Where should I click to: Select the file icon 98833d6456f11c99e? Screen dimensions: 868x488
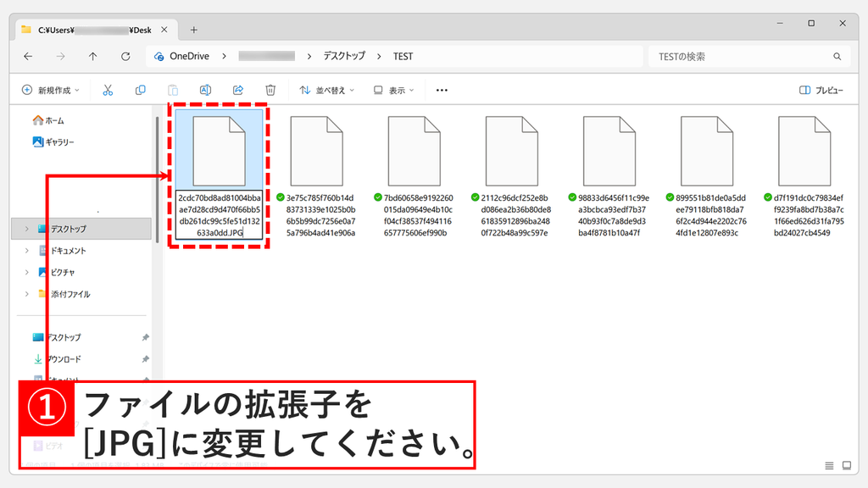point(609,151)
